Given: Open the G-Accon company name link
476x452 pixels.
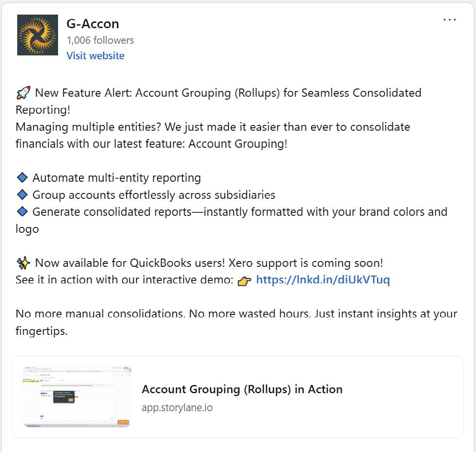Looking at the screenshot, I should click(x=92, y=23).
